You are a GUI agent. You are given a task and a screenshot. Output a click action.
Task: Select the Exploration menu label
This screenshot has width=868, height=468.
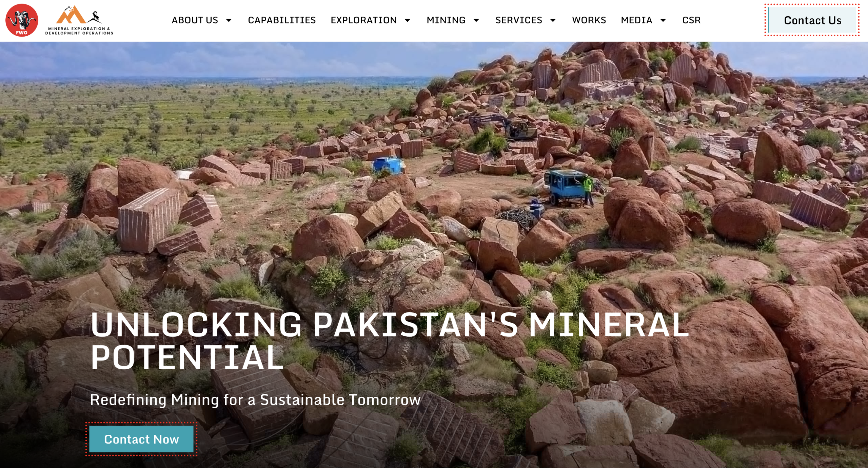(x=363, y=20)
